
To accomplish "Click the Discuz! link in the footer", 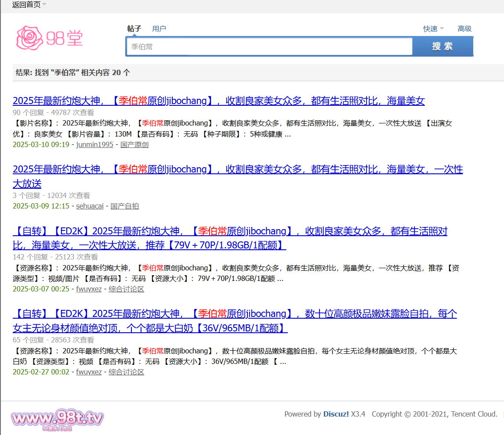I will click(x=336, y=414).
